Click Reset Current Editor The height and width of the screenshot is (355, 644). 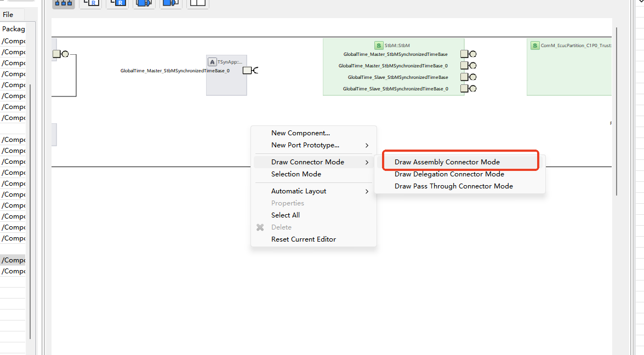303,239
